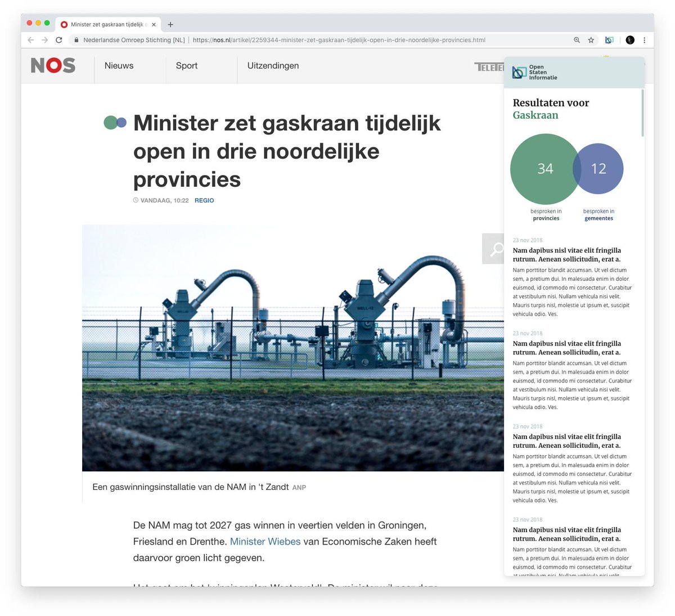Click the Teletekst logo link
Image resolution: width=675 pixels, height=616 pixels.
[489, 67]
